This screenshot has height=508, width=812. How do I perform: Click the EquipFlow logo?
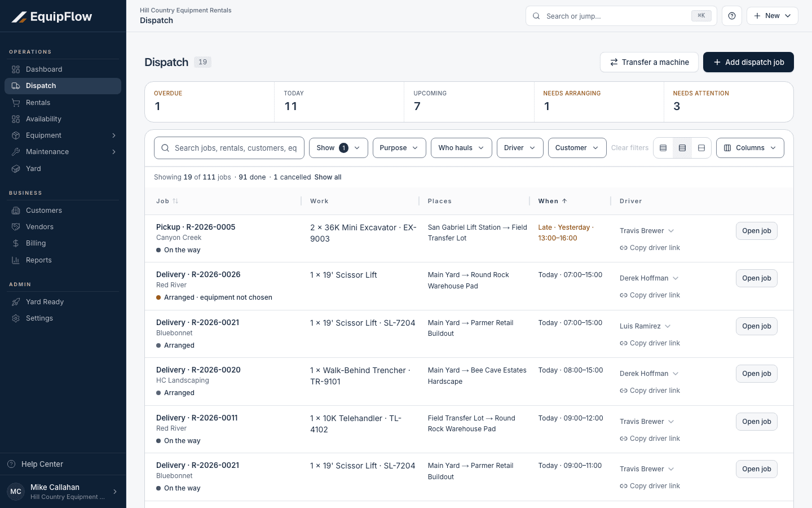click(52, 16)
